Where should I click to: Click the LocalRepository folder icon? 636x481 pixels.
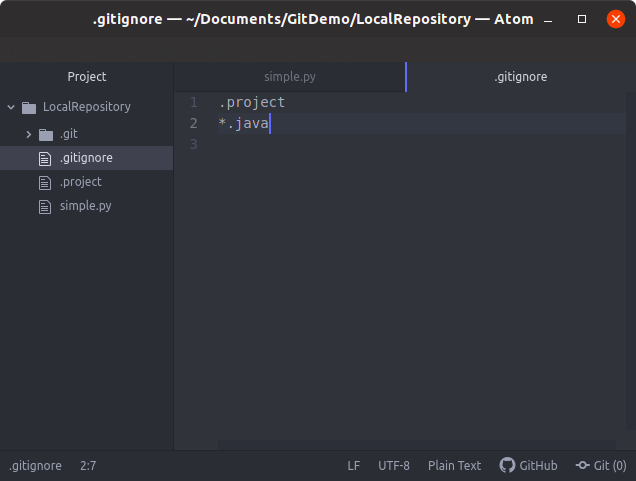[x=29, y=107]
